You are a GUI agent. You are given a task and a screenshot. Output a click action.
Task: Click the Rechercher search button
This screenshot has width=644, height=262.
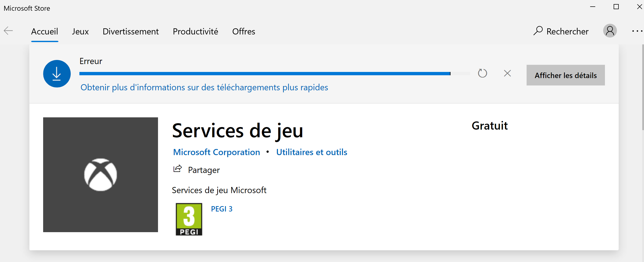(x=561, y=31)
